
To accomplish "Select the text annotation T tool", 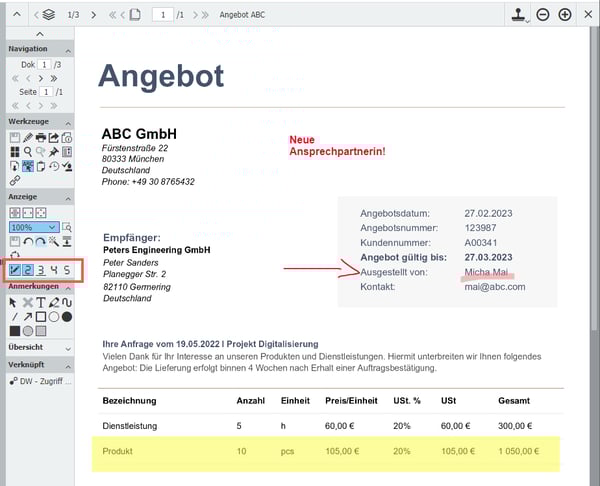I will coord(41,302).
